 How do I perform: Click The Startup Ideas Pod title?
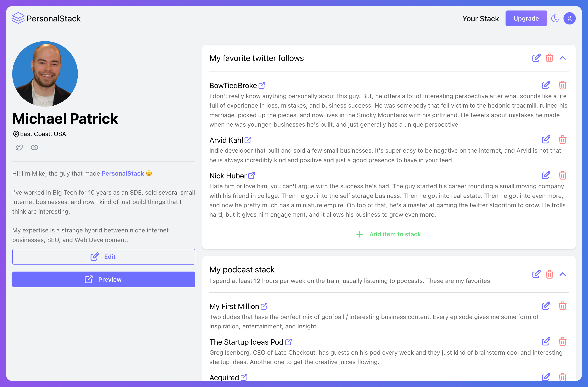tap(246, 342)
